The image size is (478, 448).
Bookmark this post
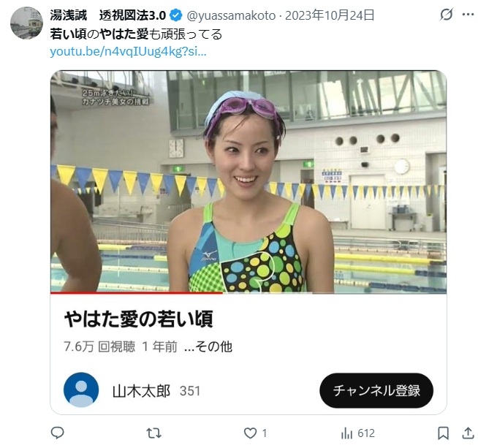coord(443,433)
